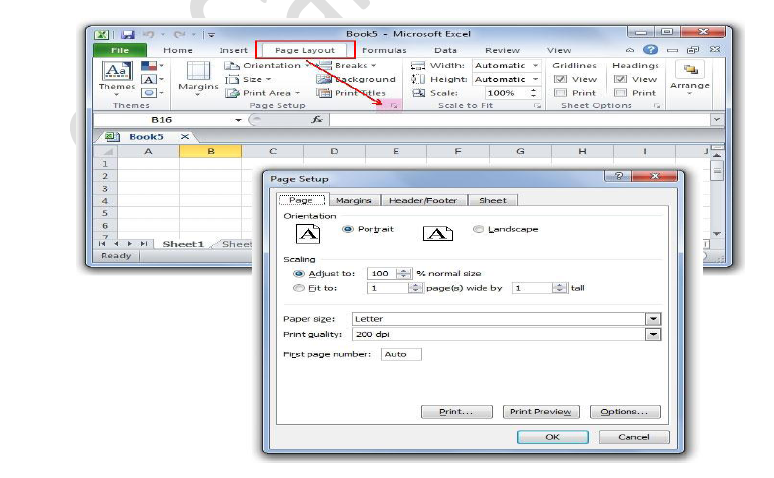This screenshot has width=774, height=478.
Task: Click the insert function fx icon
Action: [317, 119]
